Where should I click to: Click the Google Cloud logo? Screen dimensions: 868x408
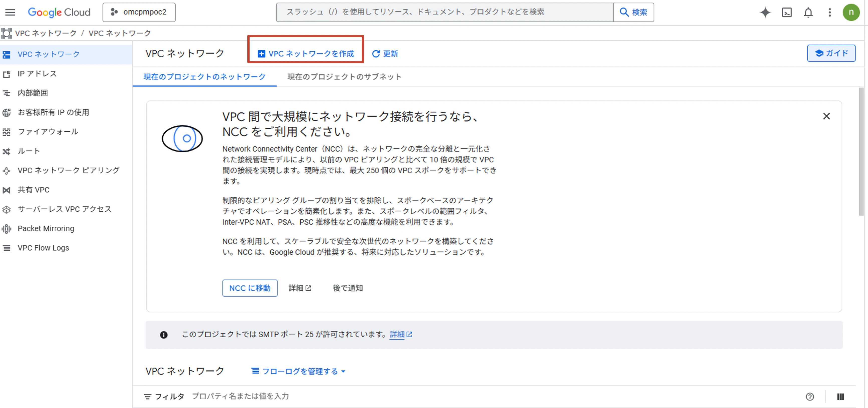tap(59, 13)
